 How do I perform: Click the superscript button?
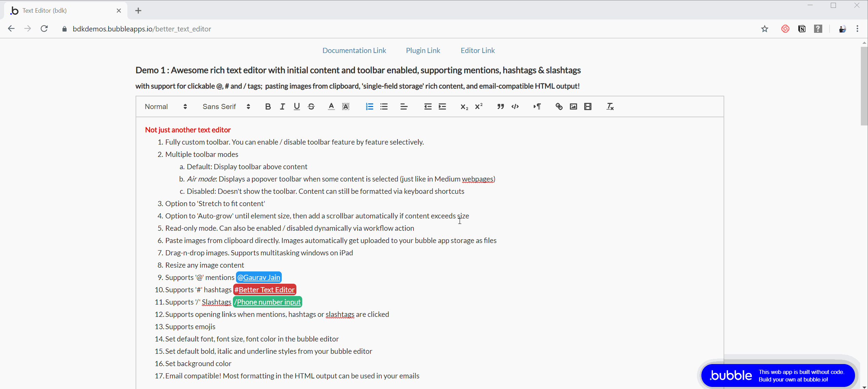[x=479, y=107]
